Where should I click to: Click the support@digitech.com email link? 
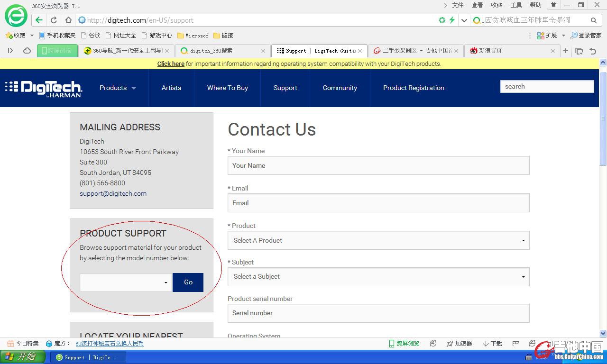coord(113,193)
